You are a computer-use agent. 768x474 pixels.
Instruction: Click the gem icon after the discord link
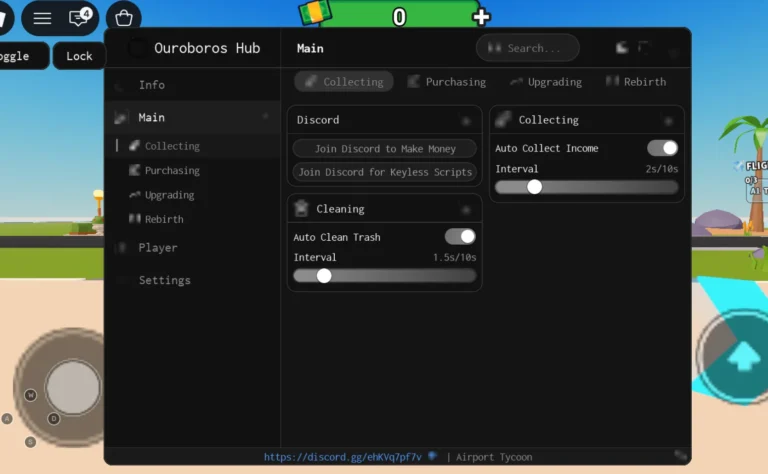[x=432, y=456]
